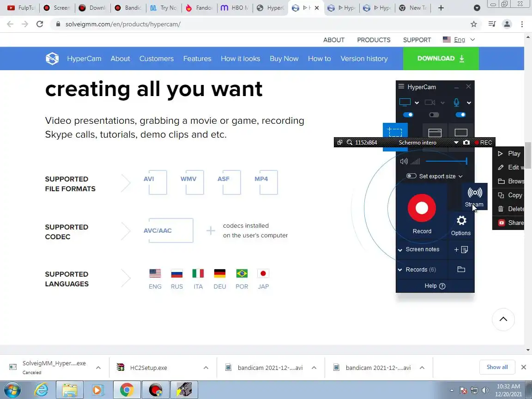
Task: Click the red Record button
Action: [422, 208]
